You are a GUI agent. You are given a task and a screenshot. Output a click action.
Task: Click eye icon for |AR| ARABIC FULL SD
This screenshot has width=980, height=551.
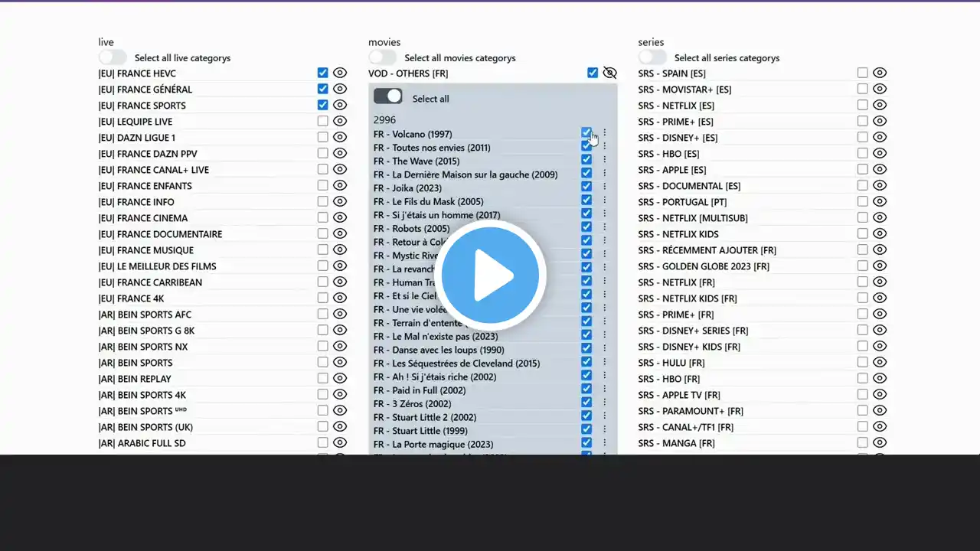pos(340,442)
